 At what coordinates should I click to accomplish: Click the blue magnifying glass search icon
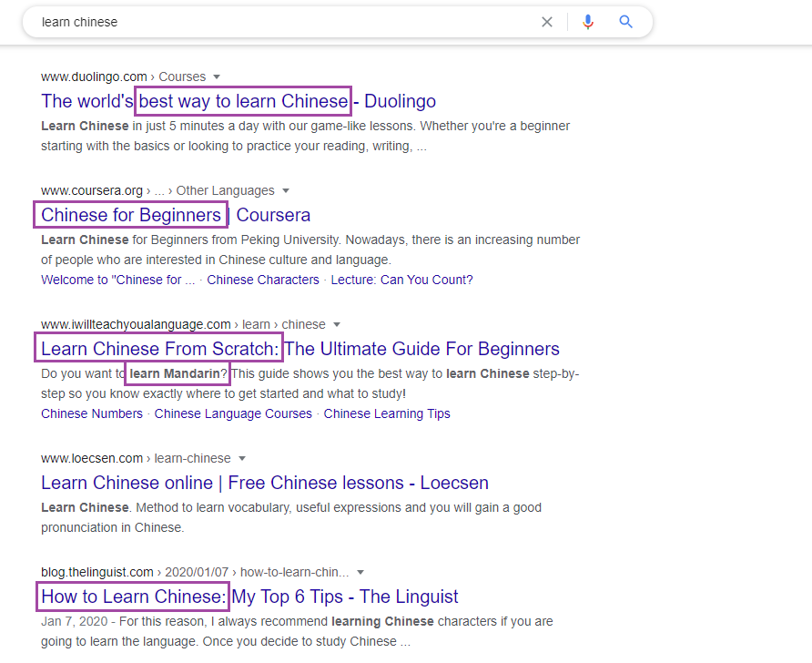click(626, 22)
